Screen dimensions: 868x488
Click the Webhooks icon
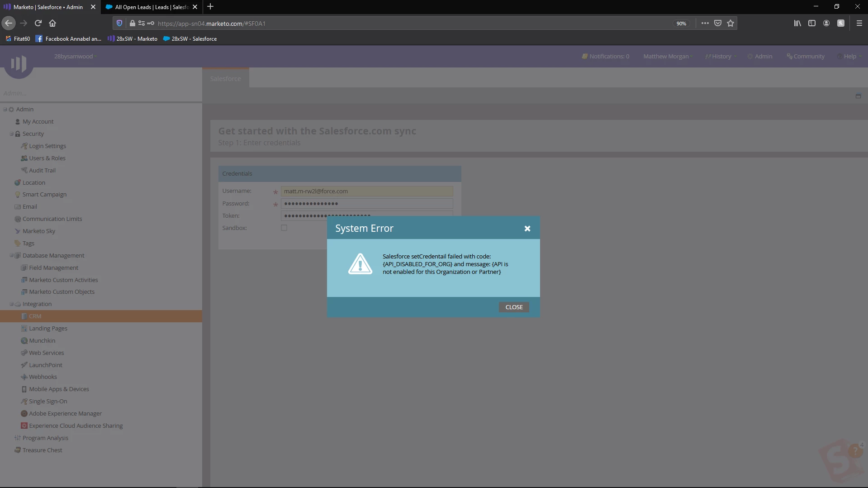click(x=24, y=377)
